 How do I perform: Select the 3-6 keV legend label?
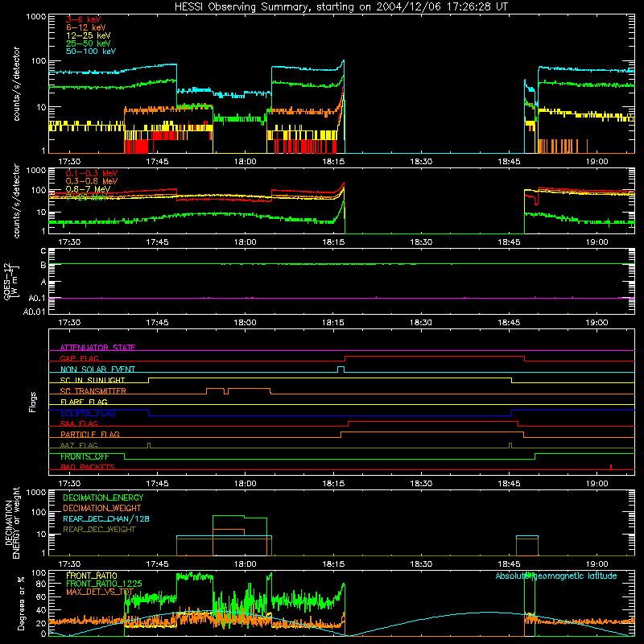pyautogui.click(x=84, y=19)
